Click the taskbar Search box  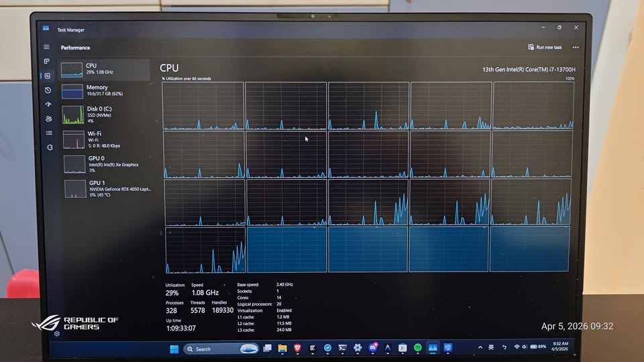(221, 349)
